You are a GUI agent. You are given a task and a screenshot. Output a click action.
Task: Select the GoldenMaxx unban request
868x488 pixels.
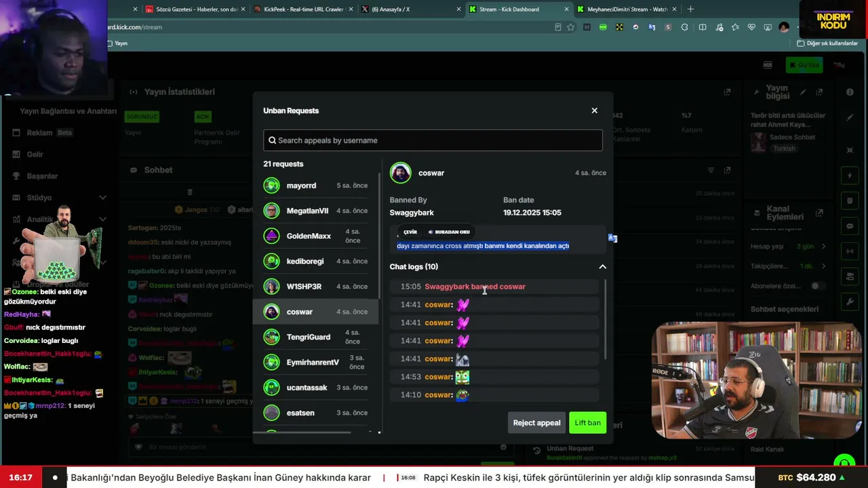pos(315,236)
